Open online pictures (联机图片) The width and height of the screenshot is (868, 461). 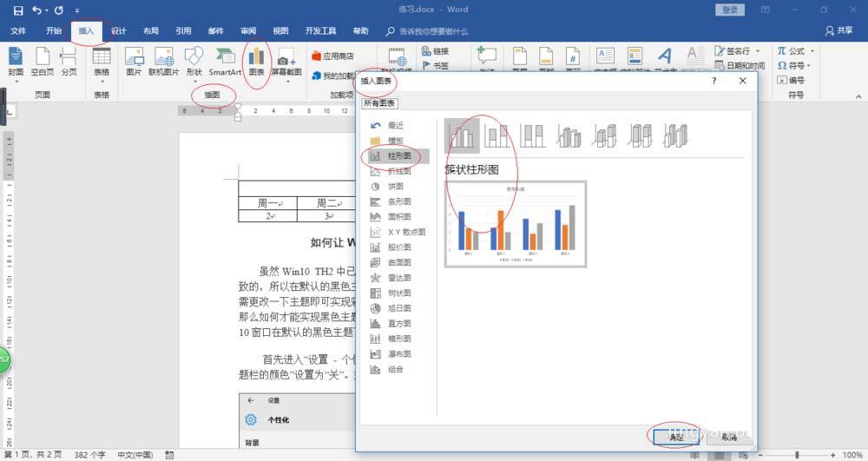pyautogui.click(x=164, y=62)
